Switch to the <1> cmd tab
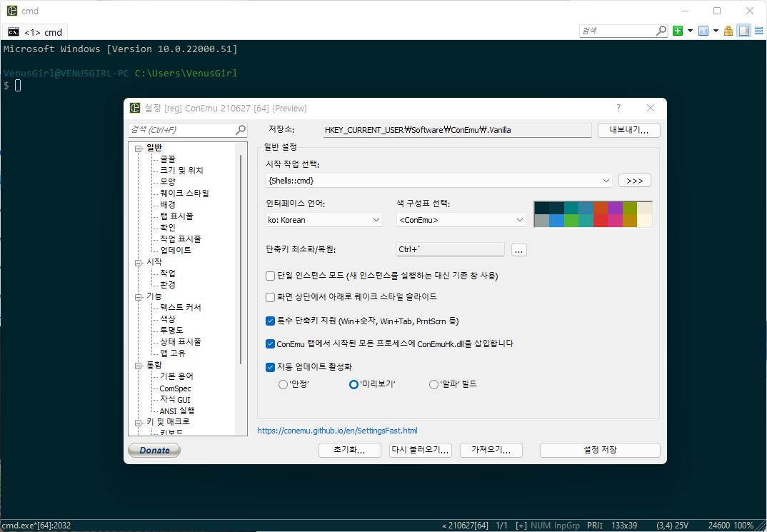Screen dimensions: 767x532 36,32
